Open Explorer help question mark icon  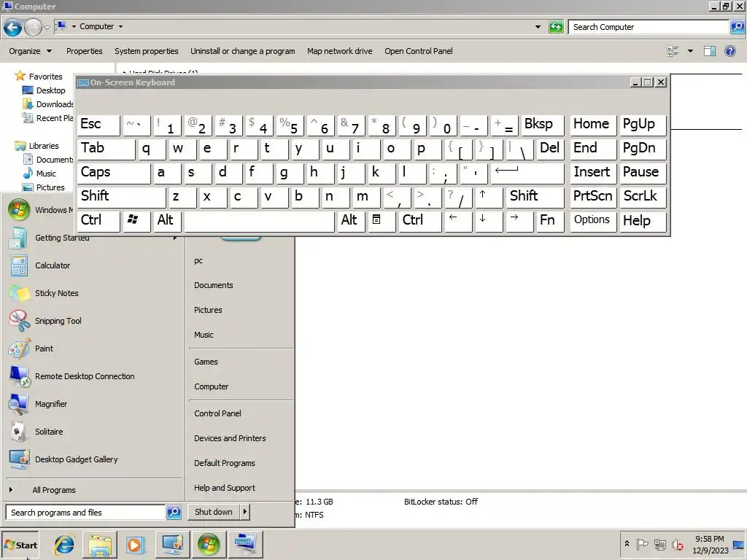pos(729,51)
